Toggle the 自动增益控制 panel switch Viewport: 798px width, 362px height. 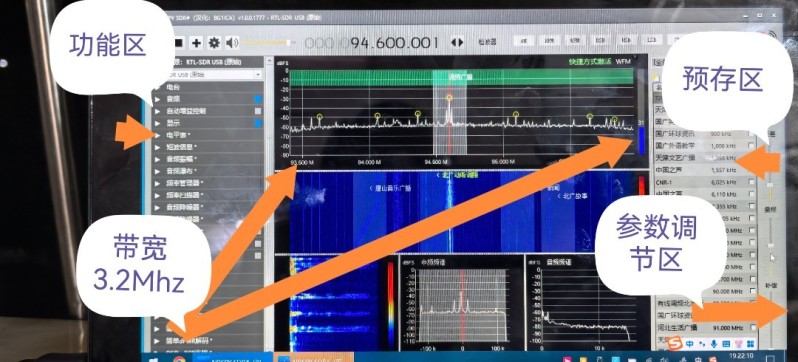pyautogui.click(x=258, y=111)
